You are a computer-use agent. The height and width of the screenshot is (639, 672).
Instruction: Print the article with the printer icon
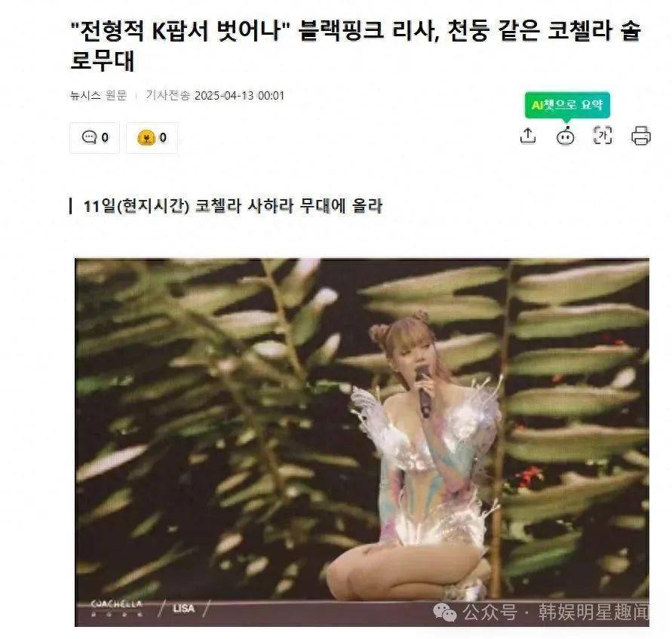641,136
